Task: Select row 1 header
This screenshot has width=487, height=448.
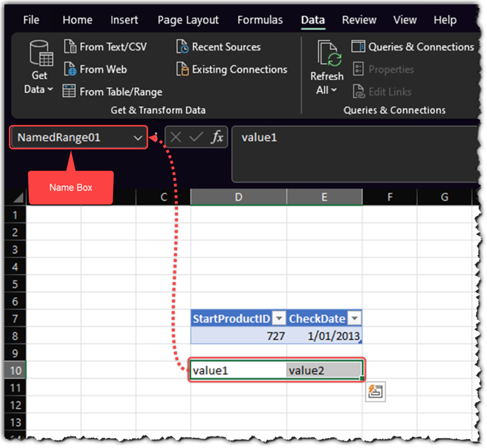Action: [15, 214]
